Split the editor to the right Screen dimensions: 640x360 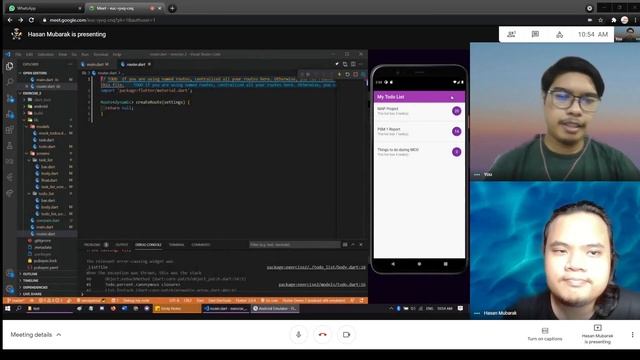pyautogui.click(x=353, y=64)
